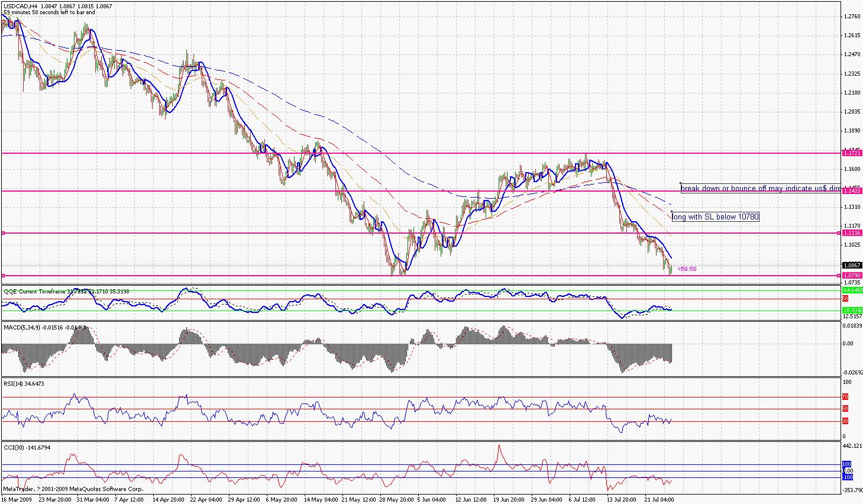
Task: Click the 23 Mar 20:00 time axis label
Action: coord(55,500)
